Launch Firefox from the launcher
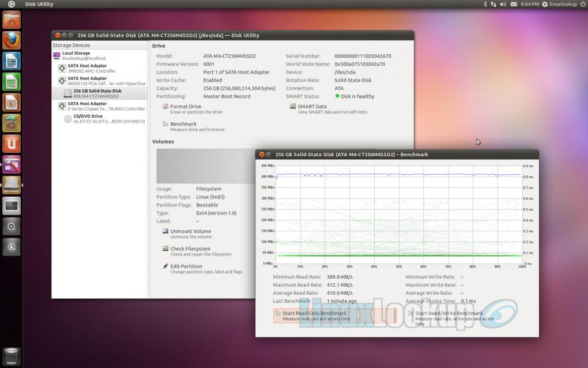 [x=12, y=40]
